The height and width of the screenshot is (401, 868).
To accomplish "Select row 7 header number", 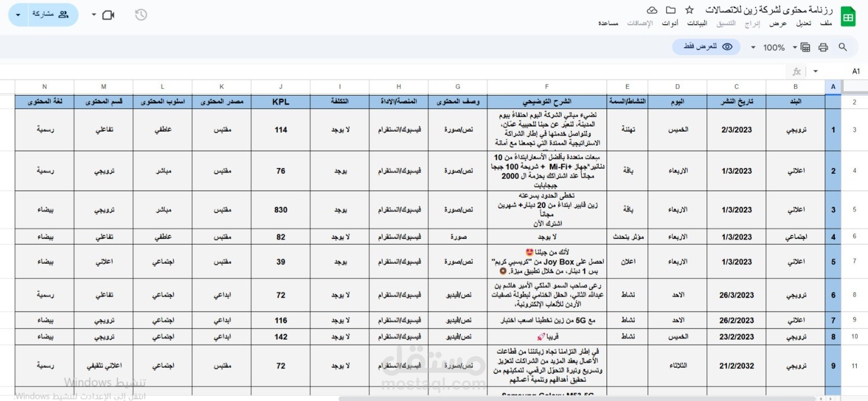I will 855,262.
